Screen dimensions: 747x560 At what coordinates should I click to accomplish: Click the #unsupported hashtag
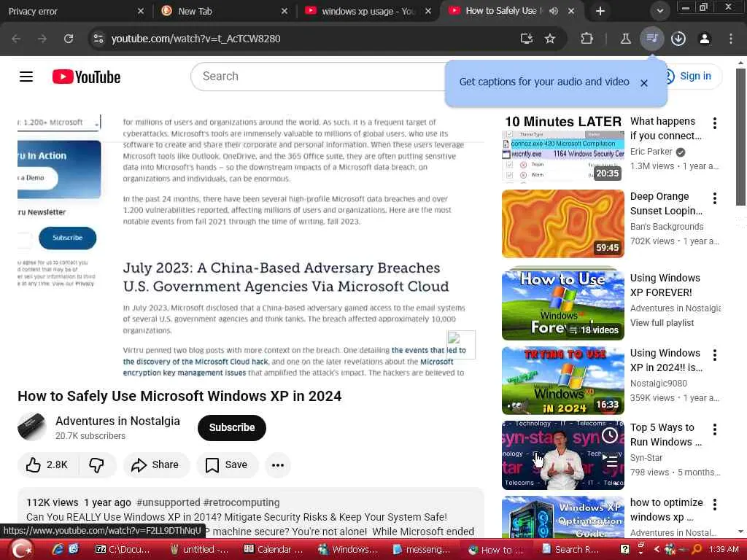[x=169, y=502]
